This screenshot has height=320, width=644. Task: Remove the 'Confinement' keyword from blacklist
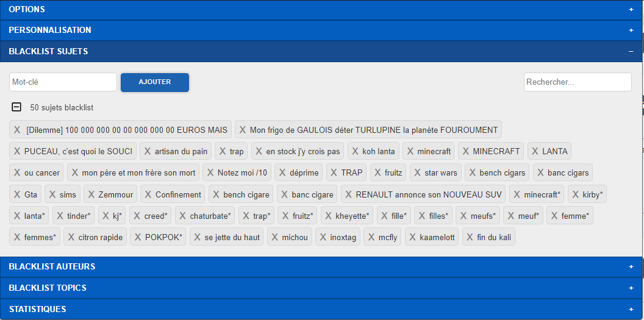coord(149,194)
